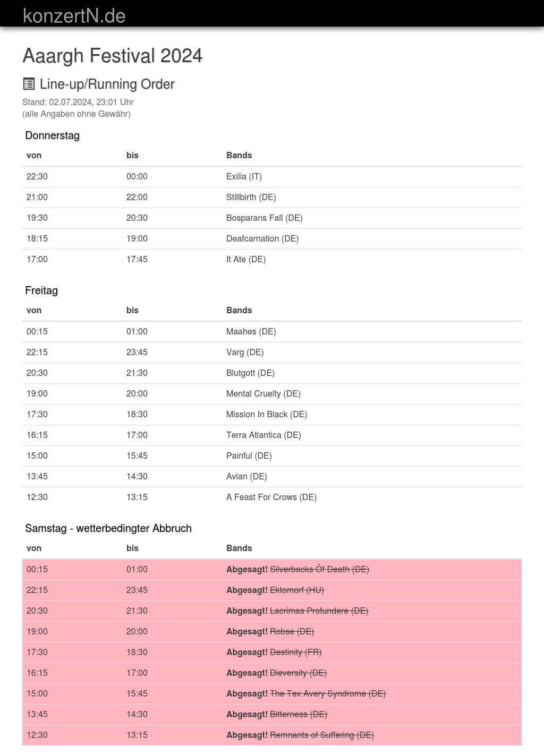Open the konzertN.de site logo link
Screen dimensions: 544x756
coord(74,16)
